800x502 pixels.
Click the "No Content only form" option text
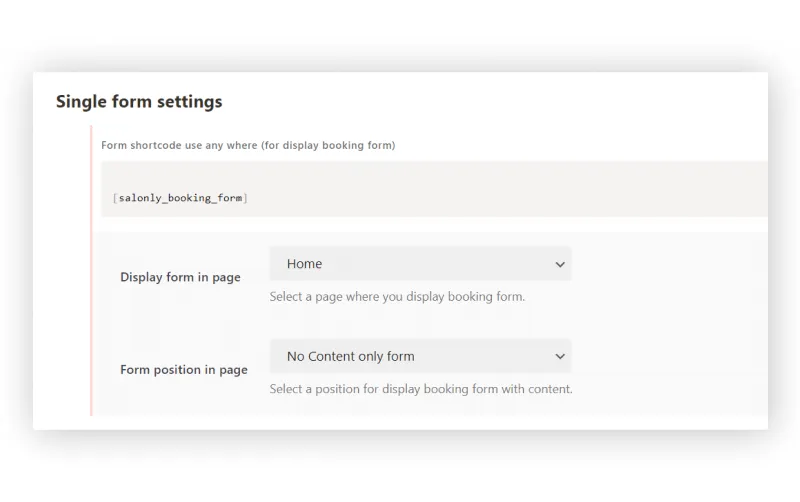[x=350, y=357]
